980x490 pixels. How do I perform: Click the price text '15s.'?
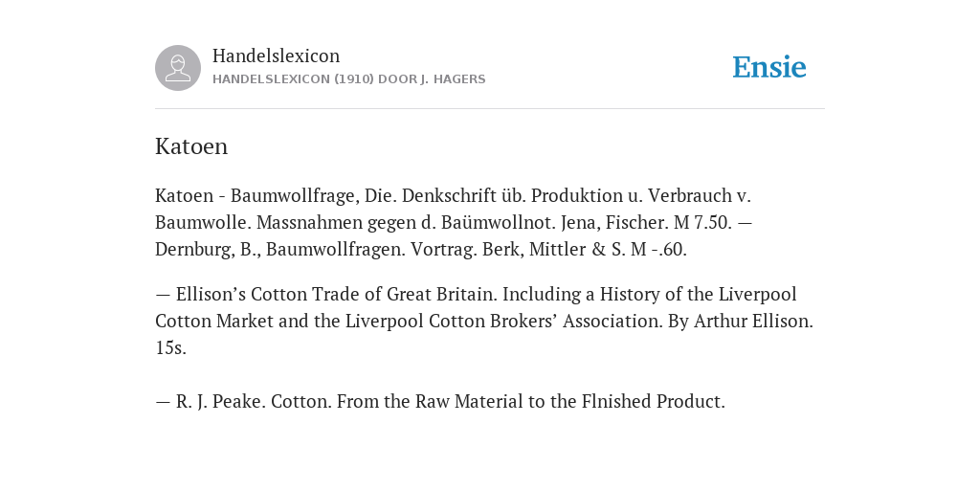tap(170, 347)
